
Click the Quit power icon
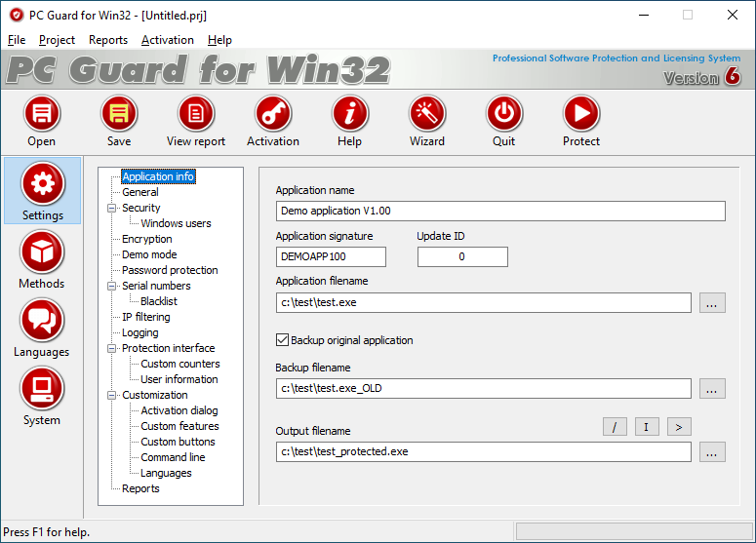pyautogui.click(x=504, y=114)
